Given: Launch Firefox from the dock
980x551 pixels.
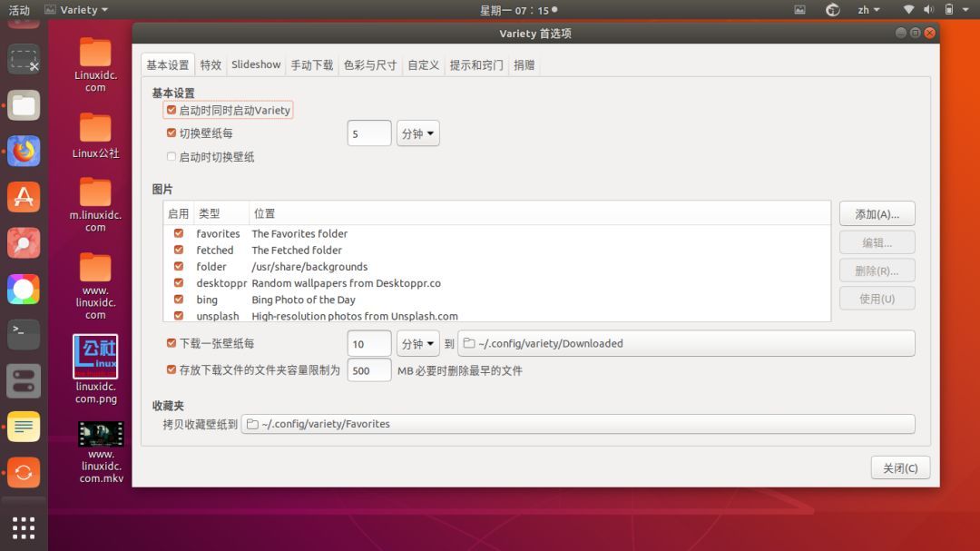Looking at the screenshot, I should [x=24, y=152].
